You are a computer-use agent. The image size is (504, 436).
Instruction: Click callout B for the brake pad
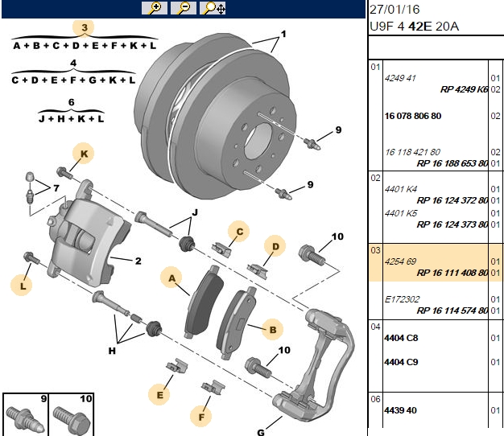click(273, 330)
